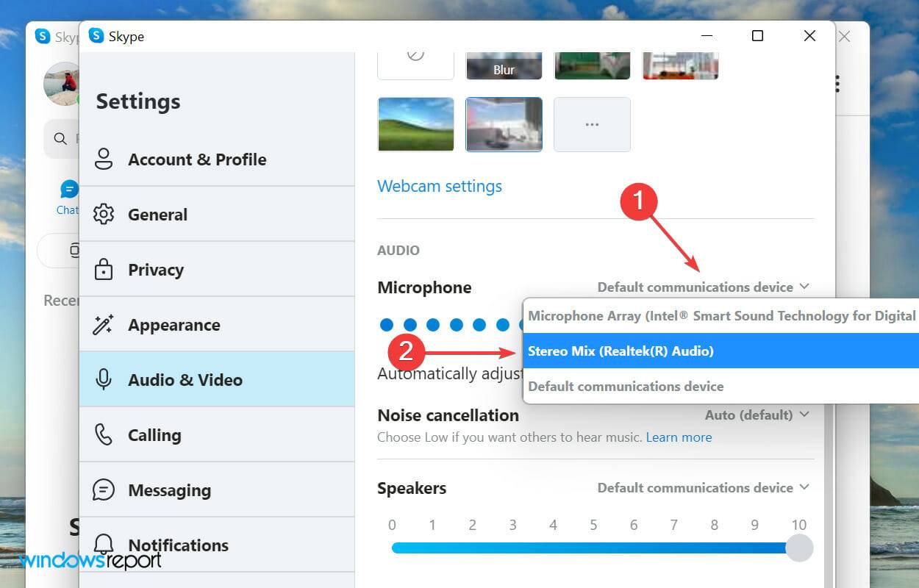
Task: Click the Audio & Video microphone icon
Action: (x=104, y=380)
